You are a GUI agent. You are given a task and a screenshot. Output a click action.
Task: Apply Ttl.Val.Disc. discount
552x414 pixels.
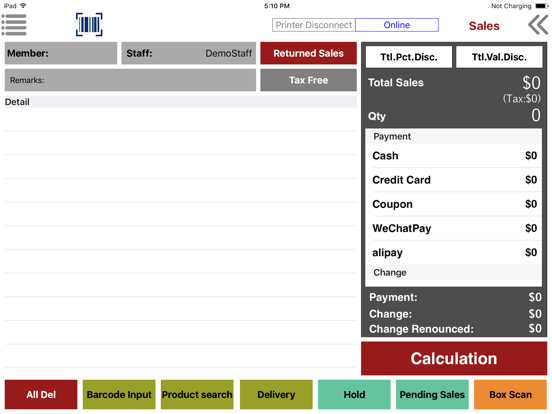(499, 57)
